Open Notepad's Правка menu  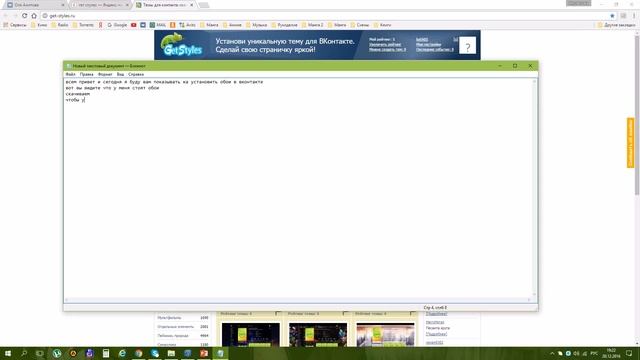coord(87,74)
